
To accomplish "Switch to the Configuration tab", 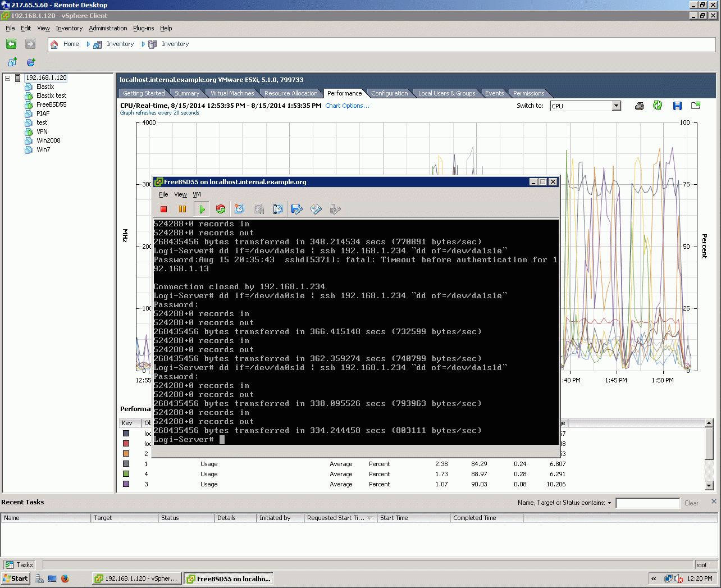I will 390,93.
